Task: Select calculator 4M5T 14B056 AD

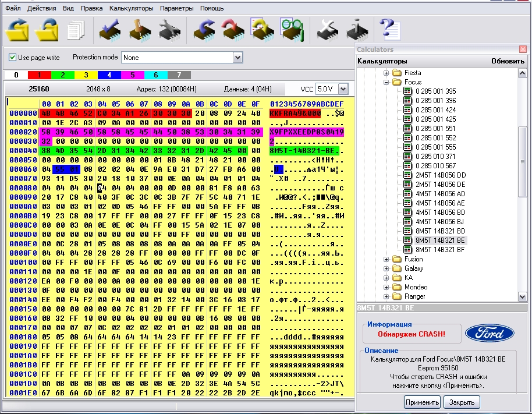Action: pyautogui.click(x=441, y=194)
